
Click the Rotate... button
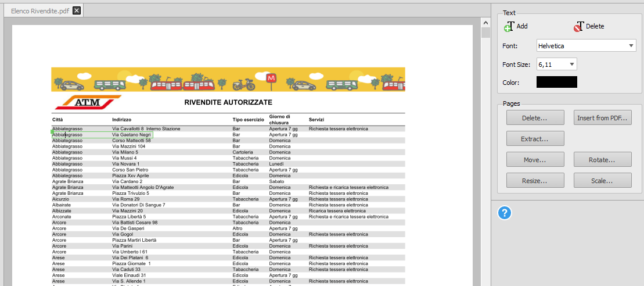pos(603,159)
